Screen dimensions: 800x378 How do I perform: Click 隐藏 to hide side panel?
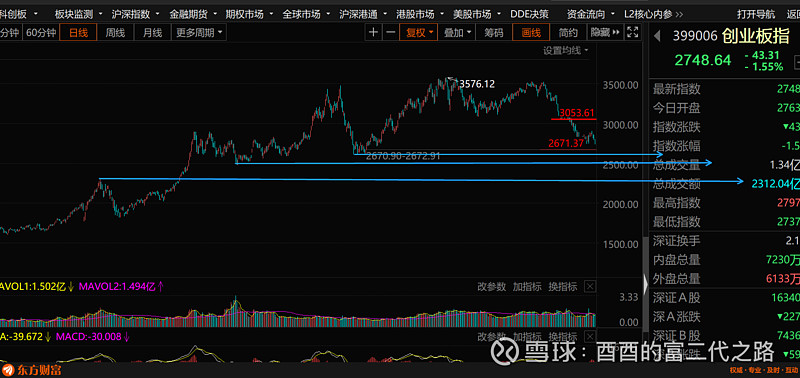click(x=605, y=33)
